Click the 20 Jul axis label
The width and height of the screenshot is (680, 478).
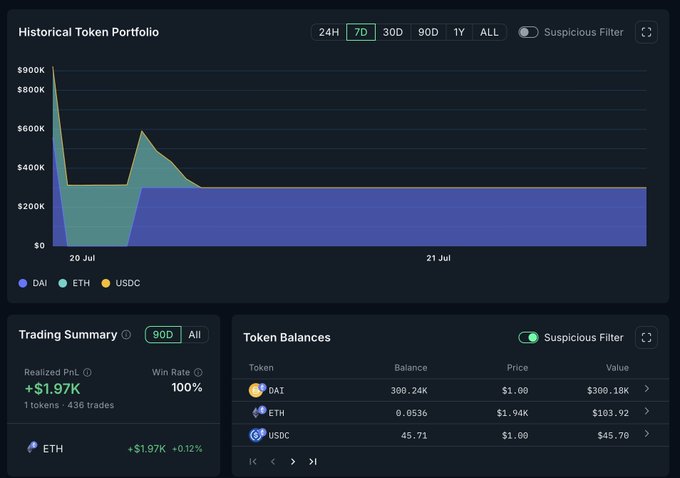coord(82,258)
